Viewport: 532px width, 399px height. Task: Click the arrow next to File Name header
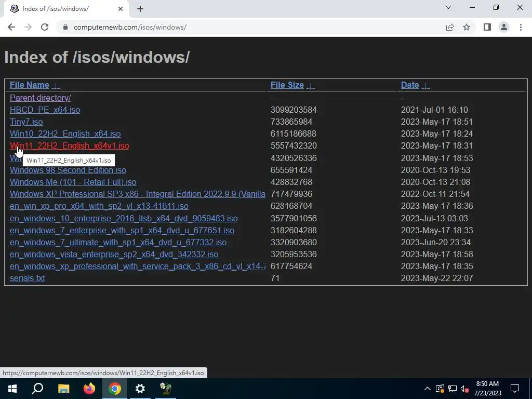click(x=56, y=86)
